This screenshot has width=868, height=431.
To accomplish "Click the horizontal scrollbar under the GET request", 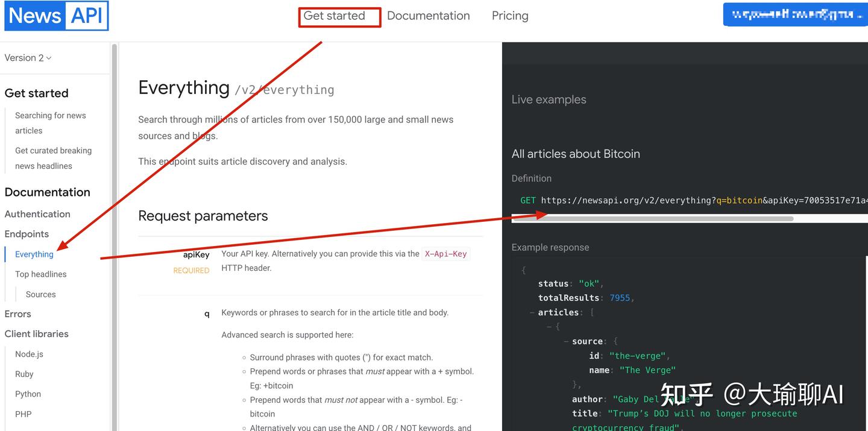I will click(x=652, y=219).
